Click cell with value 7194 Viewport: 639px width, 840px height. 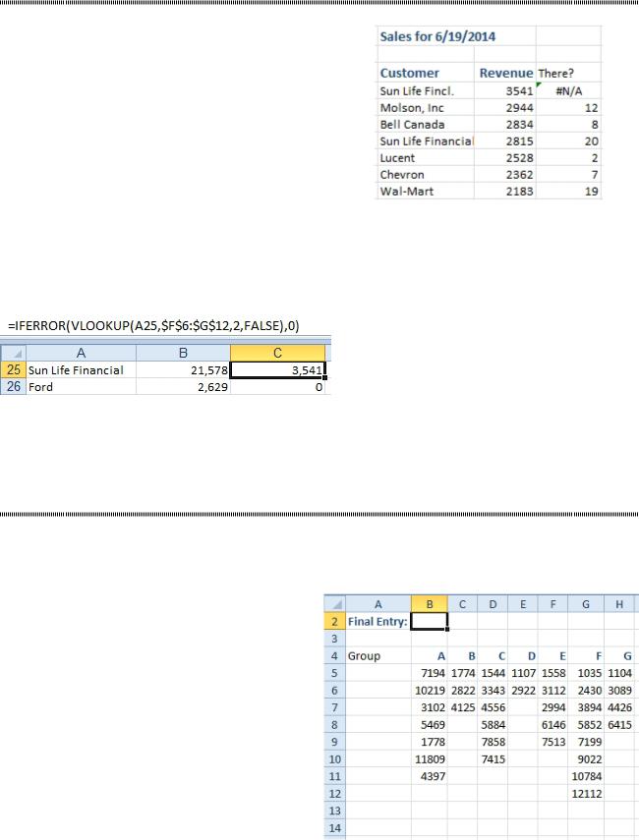pos(429,673)
